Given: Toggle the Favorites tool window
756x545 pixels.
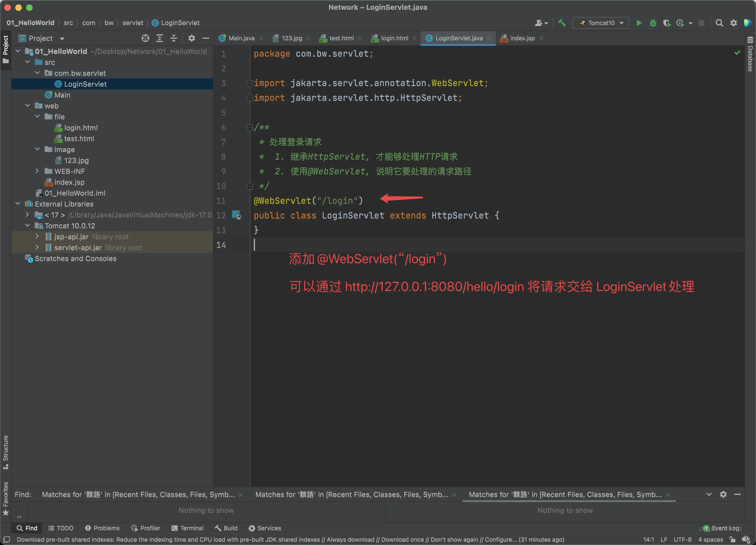Looking at the screenshot, I should tap(6, 498).
